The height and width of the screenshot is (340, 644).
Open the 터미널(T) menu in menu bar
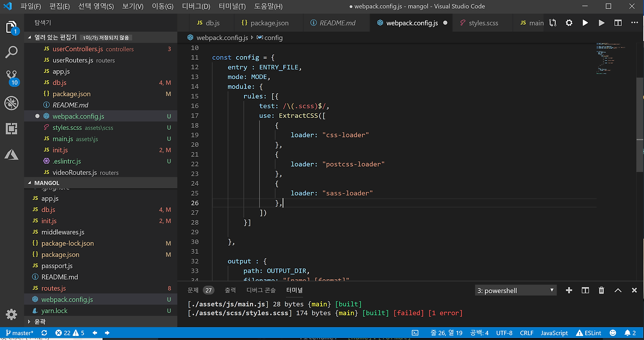click(x=232, y=7)
